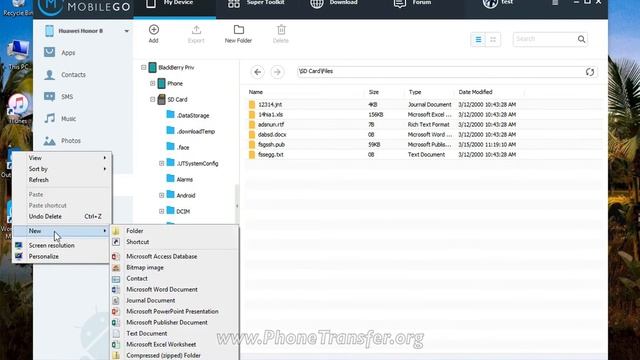This screenshot has width=640, height=360.
Task: Create new Microsoft PowerPoint Presentation
Action: pos(174,312)
